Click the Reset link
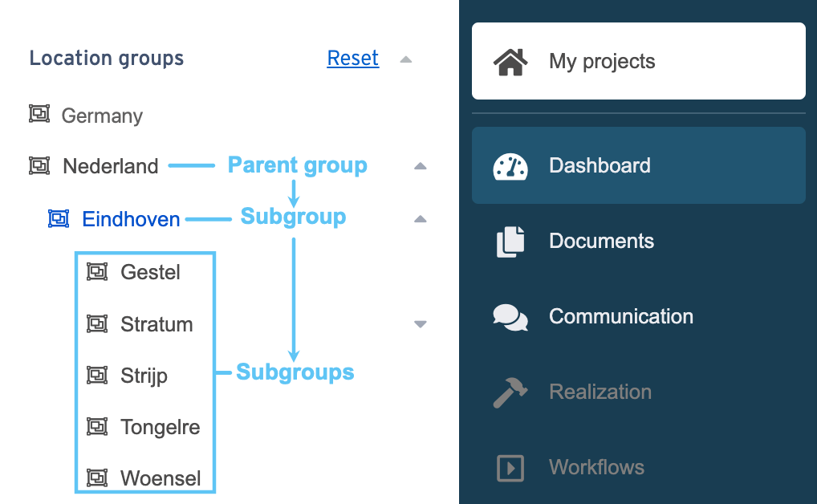Image resolution: width=817 pixels, height=504 pixels. point(353,59)
